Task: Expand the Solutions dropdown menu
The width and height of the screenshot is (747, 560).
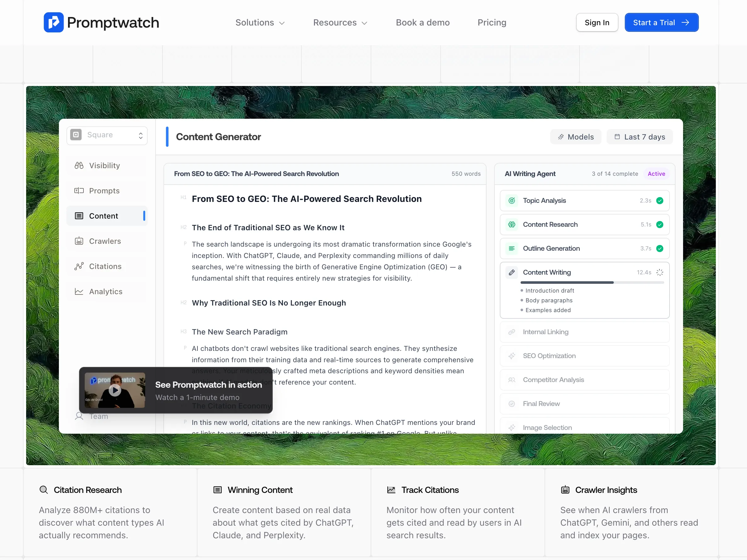Action: 260,23
